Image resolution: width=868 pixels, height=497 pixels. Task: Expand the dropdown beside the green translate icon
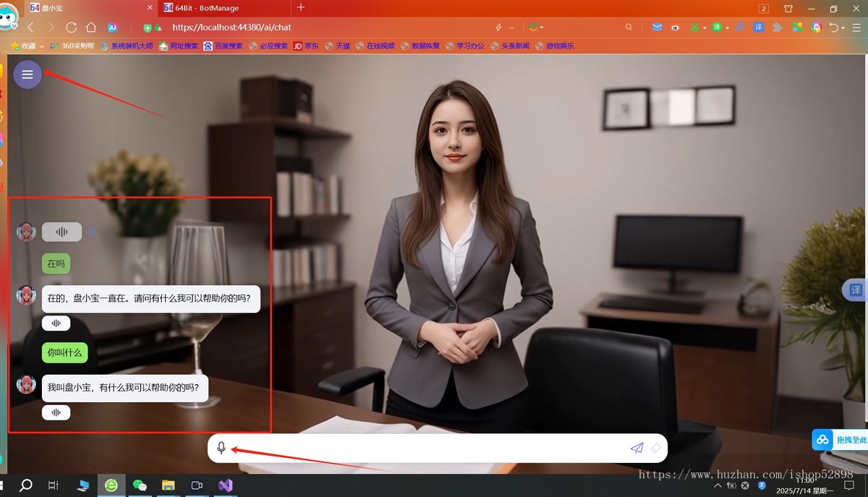pos(726,28)
